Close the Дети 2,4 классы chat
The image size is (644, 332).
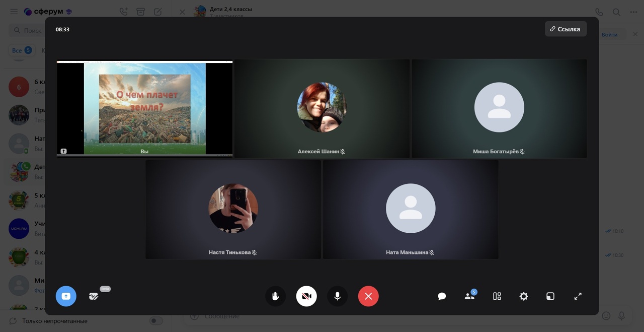click(x=182, y=12)
